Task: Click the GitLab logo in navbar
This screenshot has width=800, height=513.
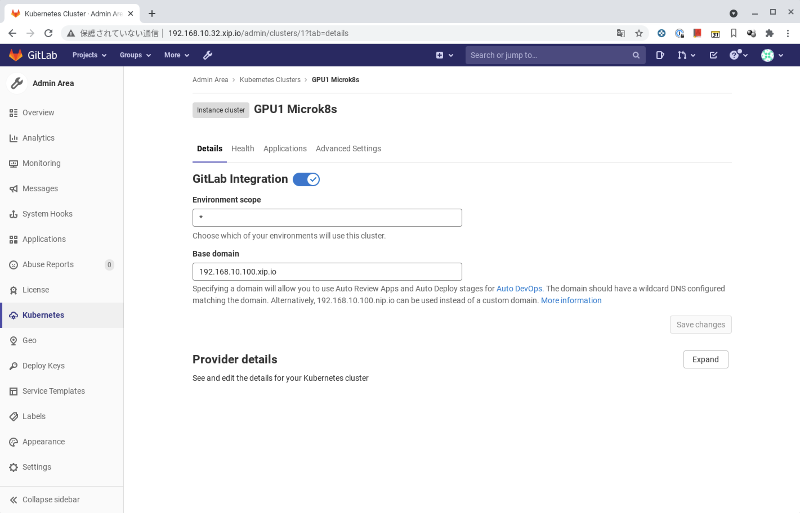Action: 31,55
